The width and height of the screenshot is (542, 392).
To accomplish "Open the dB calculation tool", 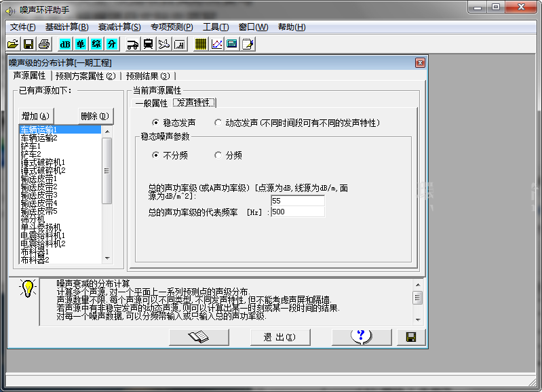I will pyautogui.click(x=65, y=44).
